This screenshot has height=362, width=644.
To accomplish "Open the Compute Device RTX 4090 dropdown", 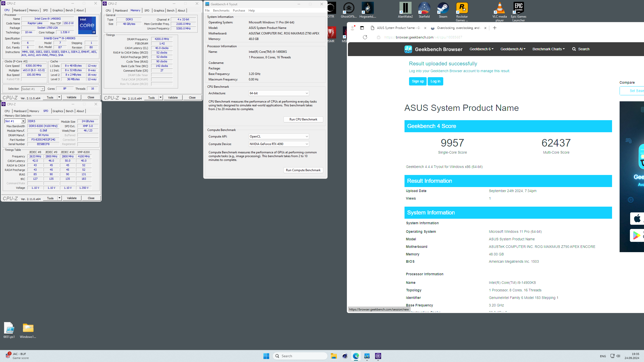I will (x=279, y=144).
